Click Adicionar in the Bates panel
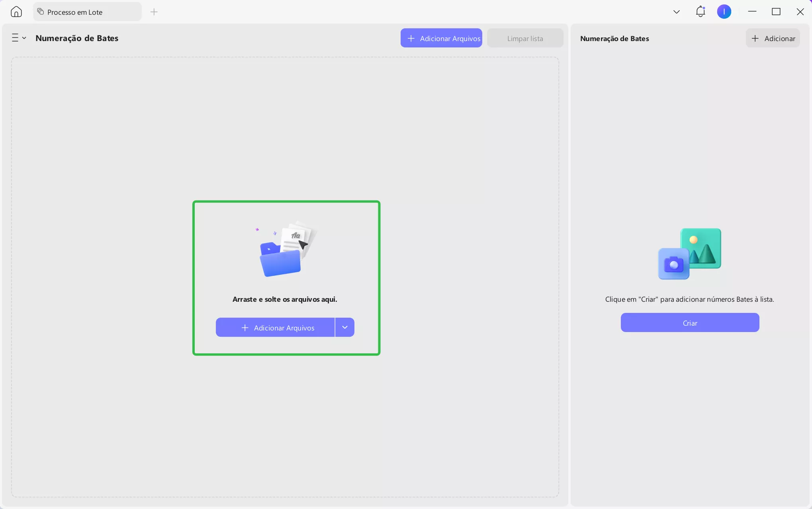Screen dimensions: 812x509 coord(773,38)
